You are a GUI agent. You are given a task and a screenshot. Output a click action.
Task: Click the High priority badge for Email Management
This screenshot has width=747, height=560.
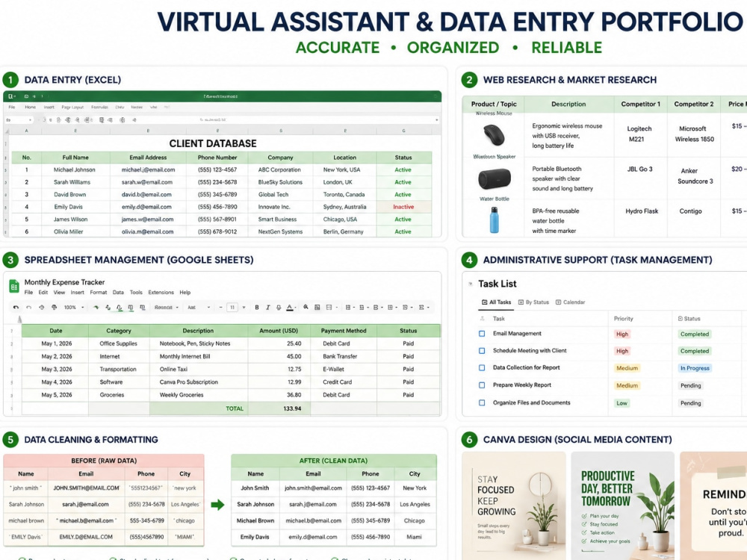pyautogui.click(x=622, y=334)
